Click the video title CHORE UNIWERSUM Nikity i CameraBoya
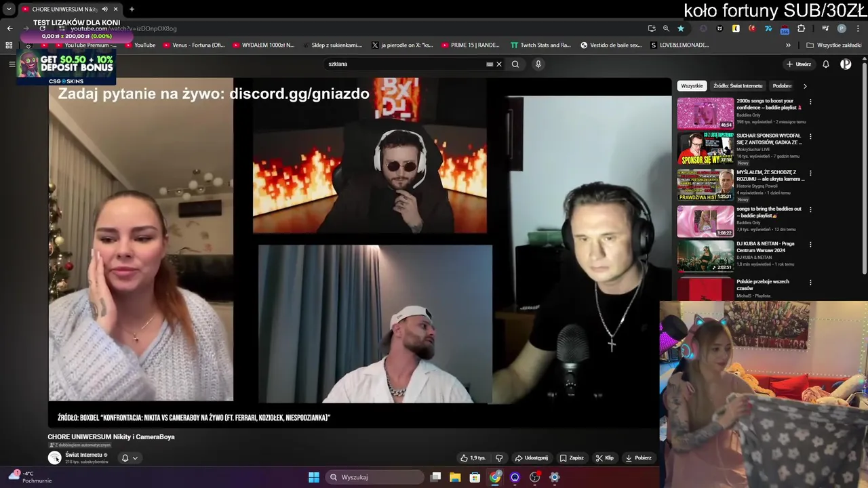The width and height of the screenshot is (868, 488). (x=111, y=436)
